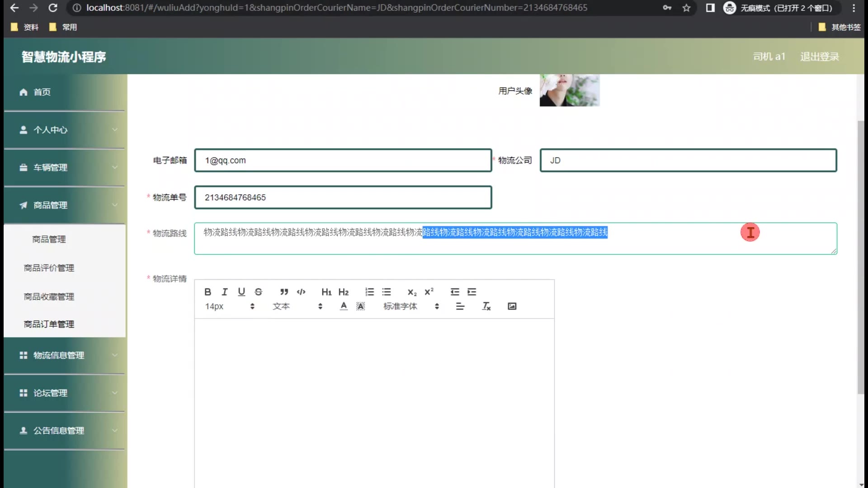Open saved passwords key icon
This screenshot has width=868, height=488.
click(667, 8)
